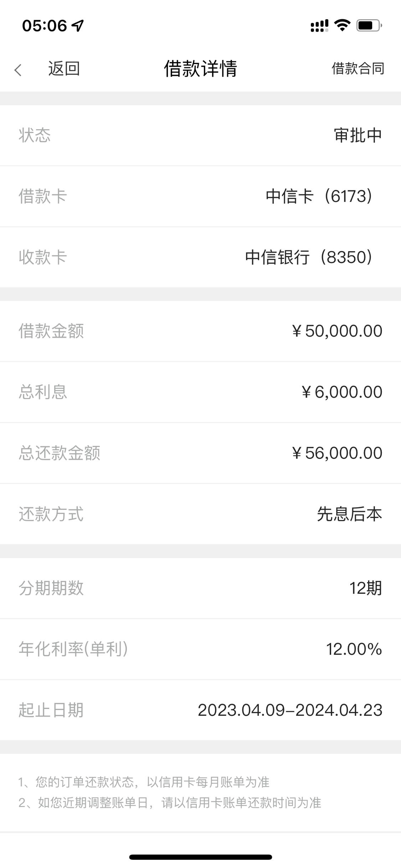Tap the 起止日期 date range row
Viewport: 401px width, 868px height.
(200, 710)
